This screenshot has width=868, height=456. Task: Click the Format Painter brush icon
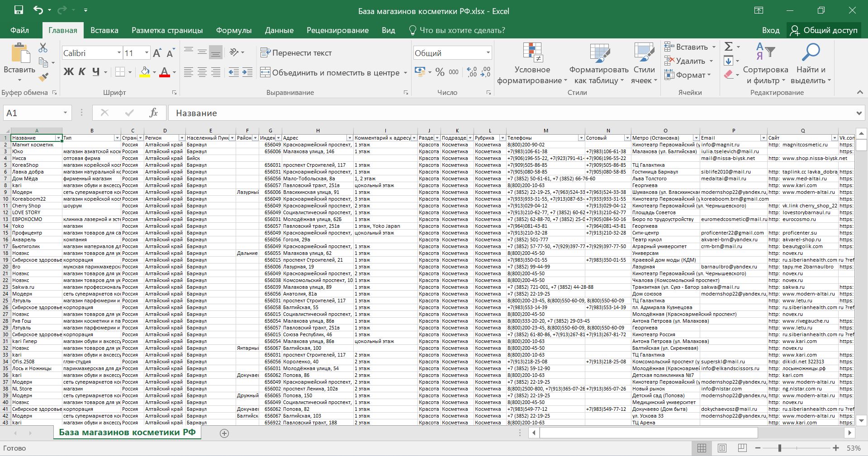[43, 77]
